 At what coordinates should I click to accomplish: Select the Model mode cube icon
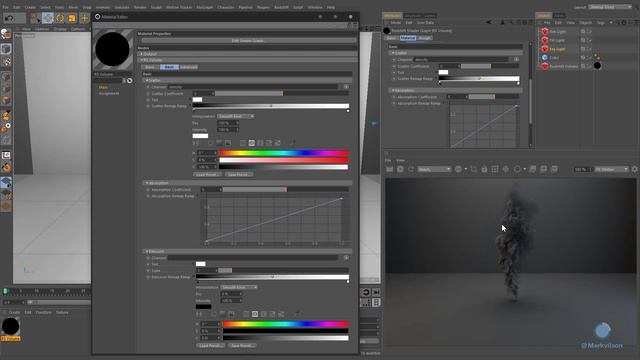click(6, 49)
